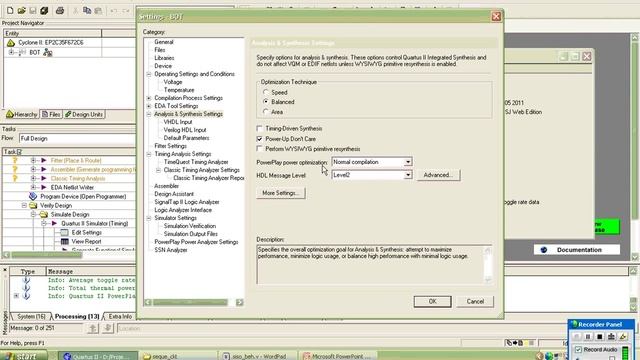
Task: Click the More Settings... button
Action: click(281, 193)
